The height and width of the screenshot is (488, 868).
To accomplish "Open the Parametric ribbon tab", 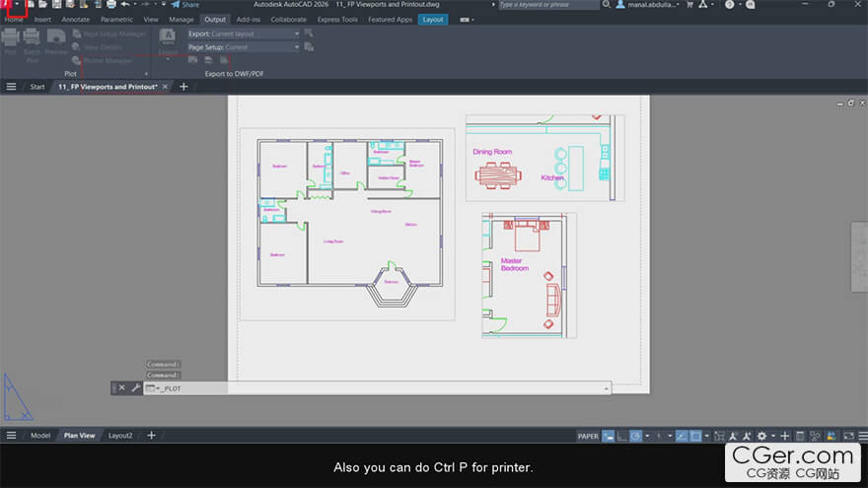I will pos(116,20).
